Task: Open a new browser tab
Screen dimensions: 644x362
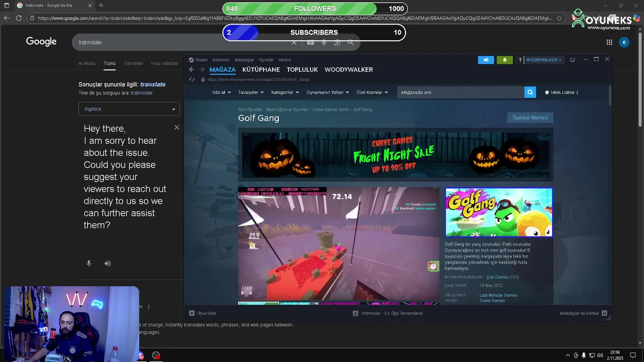Action: pos(101,6)
